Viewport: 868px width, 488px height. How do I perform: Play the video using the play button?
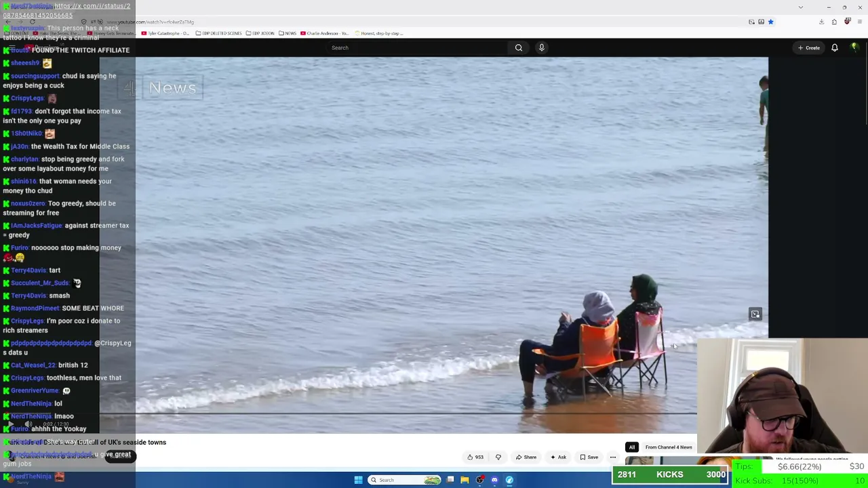(11, 424)
